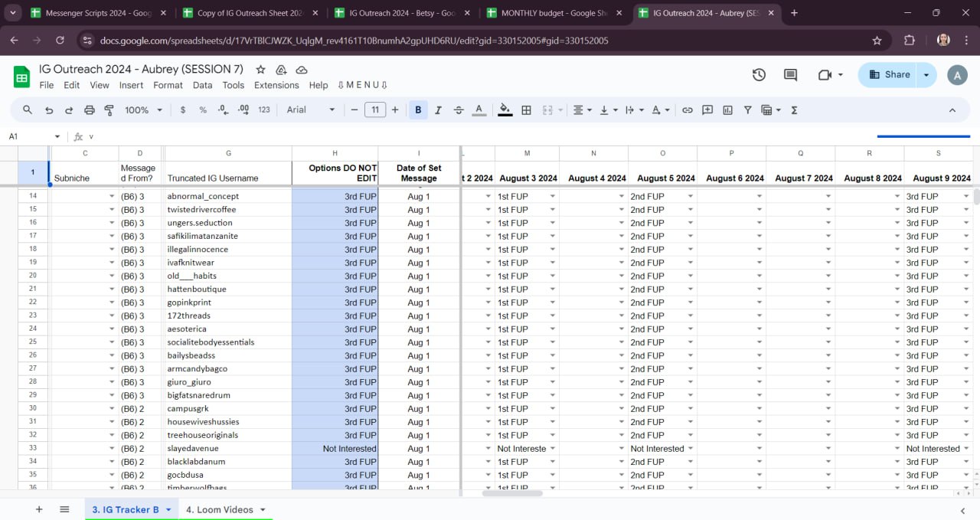Click the create filter funnel icon
The width and height of the screenshot is (980, 520).
coord(748,110)
